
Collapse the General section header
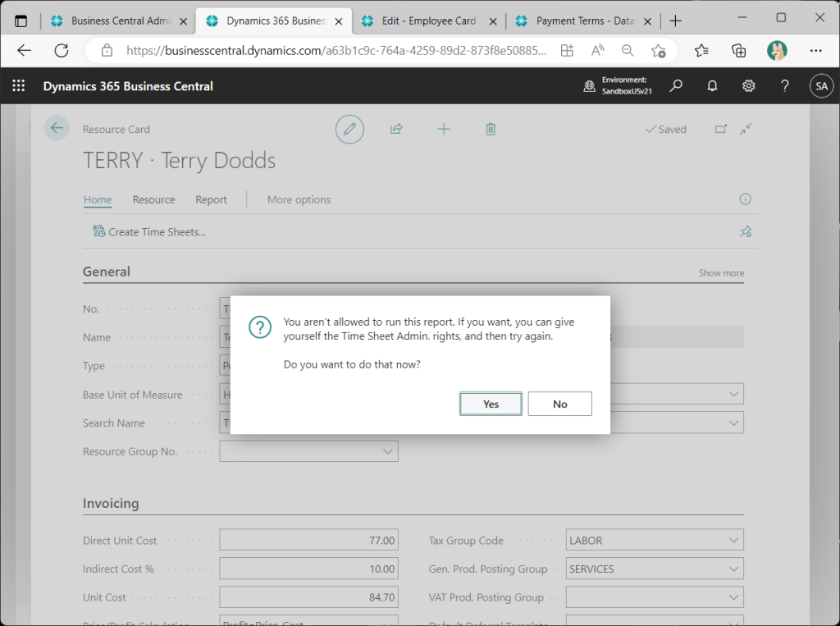[106, 272]
